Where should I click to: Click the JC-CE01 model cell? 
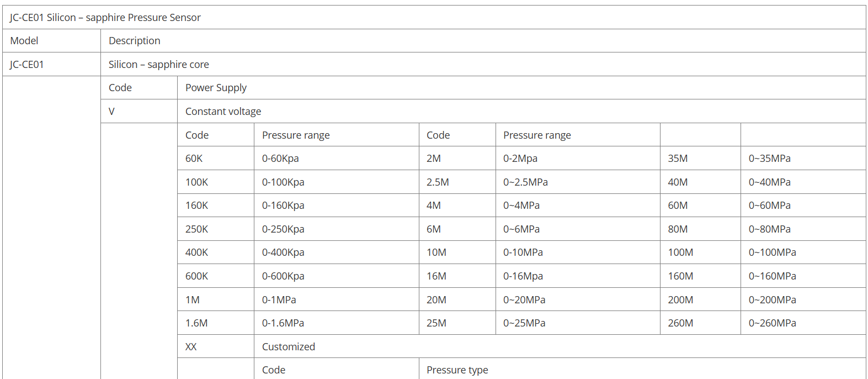(26, 65)
